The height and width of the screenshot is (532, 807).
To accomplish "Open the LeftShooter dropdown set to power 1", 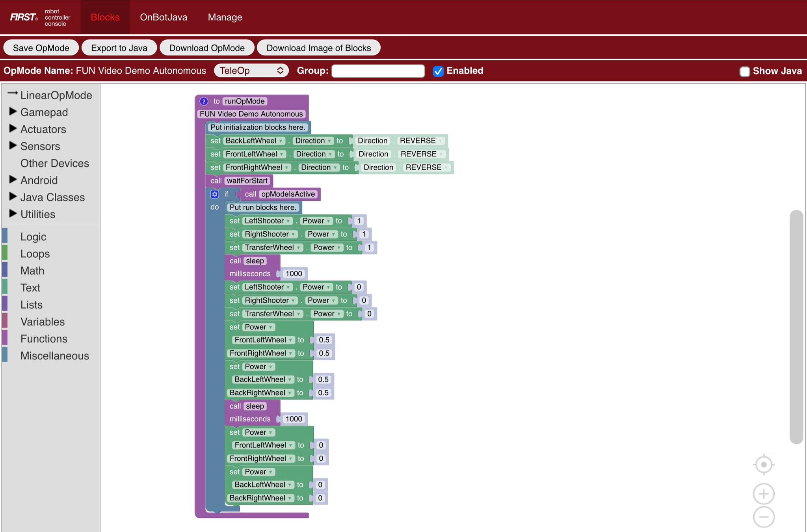I will tap(268, 221).
